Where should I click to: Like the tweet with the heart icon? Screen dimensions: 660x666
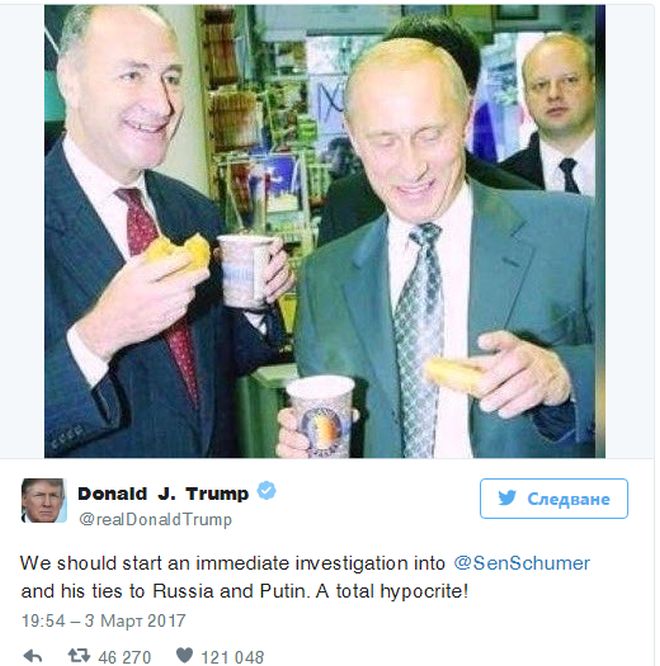pos(184,655)
